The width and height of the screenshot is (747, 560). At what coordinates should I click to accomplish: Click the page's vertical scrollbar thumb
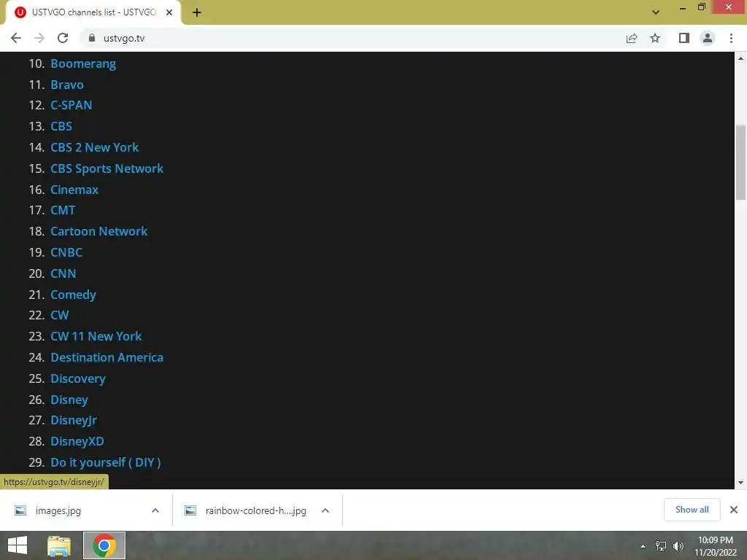740,162
